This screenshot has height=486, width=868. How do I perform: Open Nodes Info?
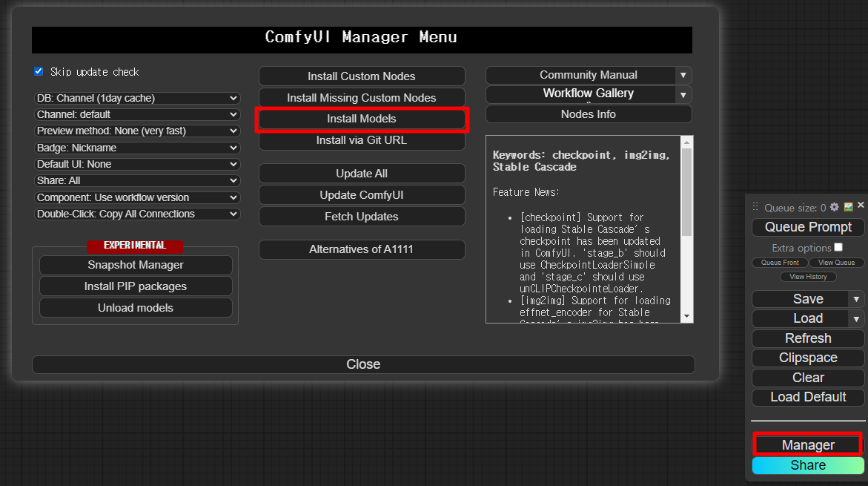(589, 114)
